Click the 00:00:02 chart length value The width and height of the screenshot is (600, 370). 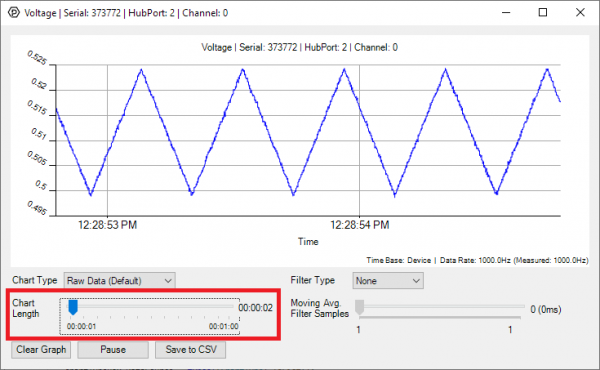(x=256, y=308)
